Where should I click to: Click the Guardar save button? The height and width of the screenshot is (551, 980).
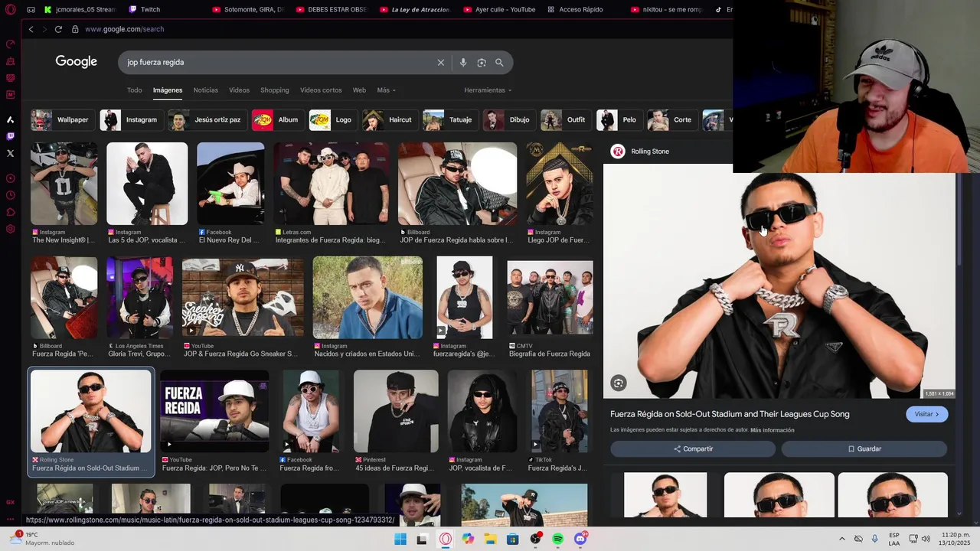coord(864,449)
